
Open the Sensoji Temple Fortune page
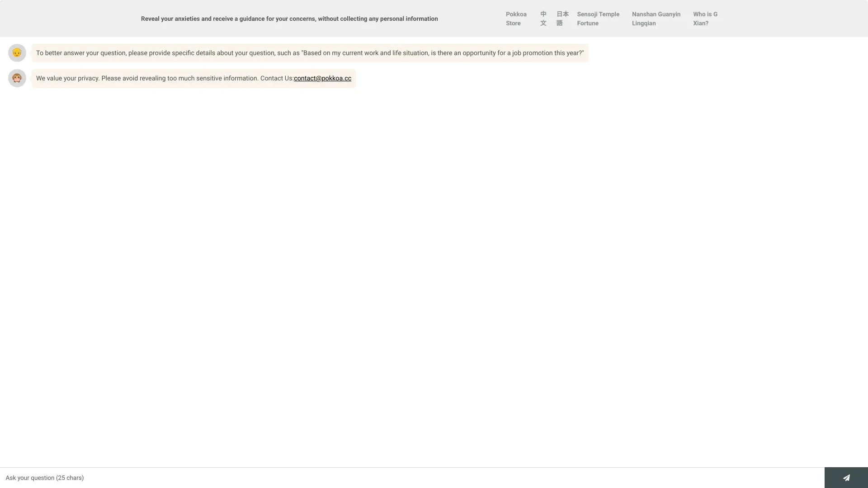pyautogui.click(x=598, y=18)
